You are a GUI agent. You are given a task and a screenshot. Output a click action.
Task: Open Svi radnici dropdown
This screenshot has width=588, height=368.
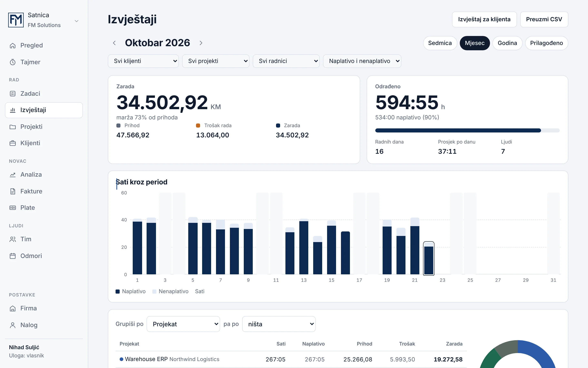click(x=286, y=61)
